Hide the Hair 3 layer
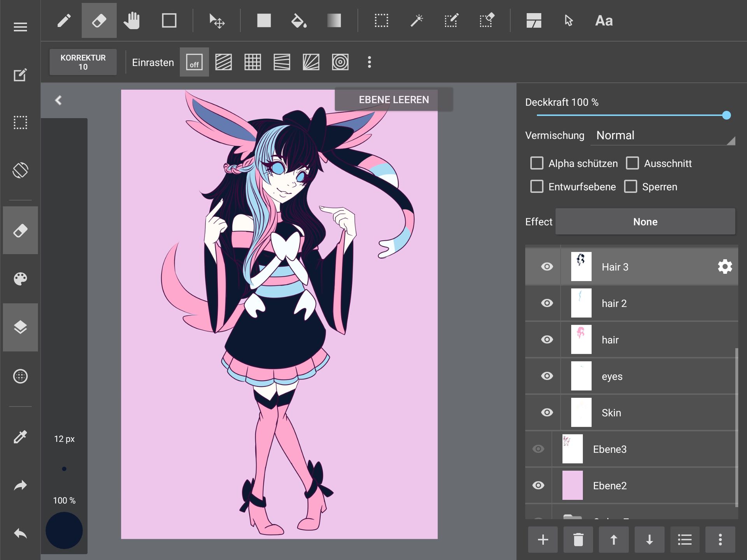This screenshot has height=560, width=747. click(x=547, y=266)
